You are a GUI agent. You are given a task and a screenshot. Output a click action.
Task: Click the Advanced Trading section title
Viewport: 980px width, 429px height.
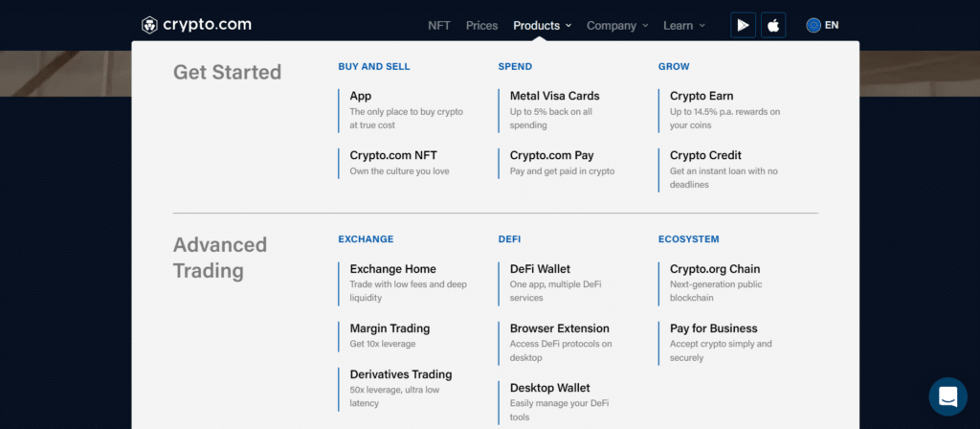coord(219,258)
